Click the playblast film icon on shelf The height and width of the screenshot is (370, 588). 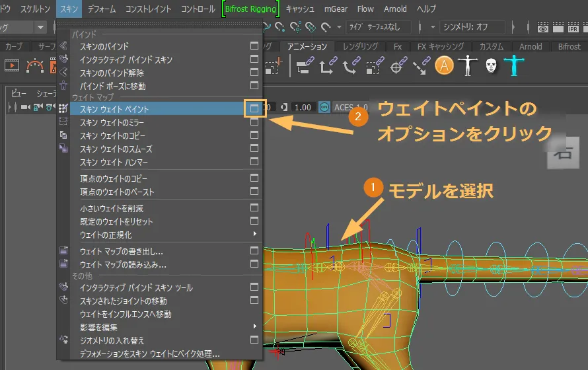[13, 66]
